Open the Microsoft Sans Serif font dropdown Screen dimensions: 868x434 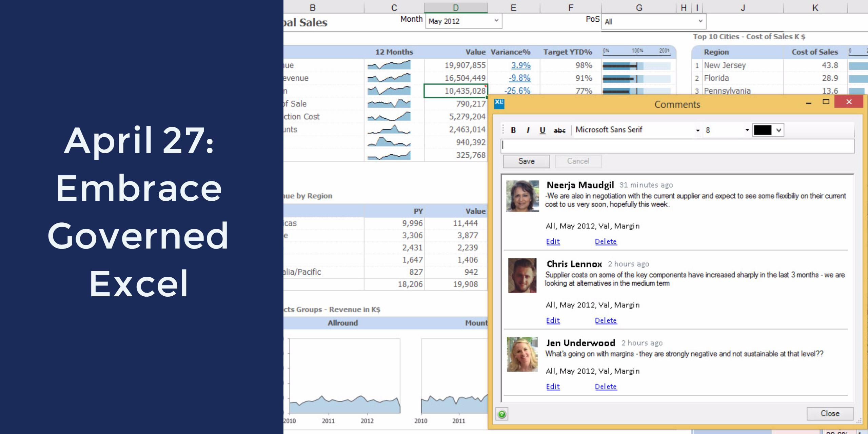[697, 130]
